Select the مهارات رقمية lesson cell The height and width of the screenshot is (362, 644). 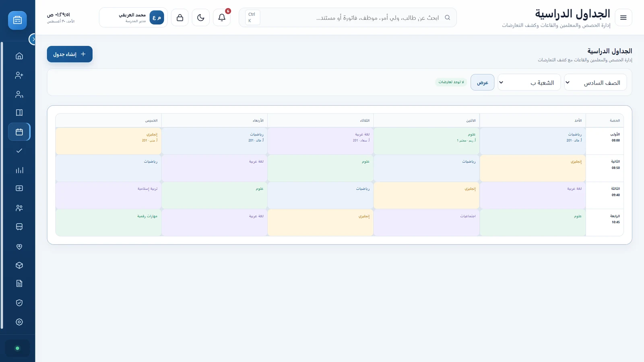point(109,222)
